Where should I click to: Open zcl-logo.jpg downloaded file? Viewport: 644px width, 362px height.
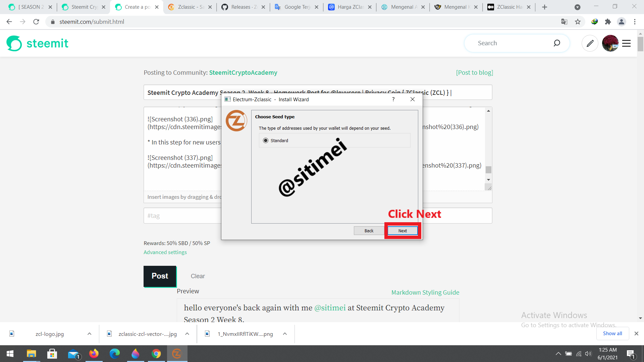pyautogui.click(x=50, y=334)
